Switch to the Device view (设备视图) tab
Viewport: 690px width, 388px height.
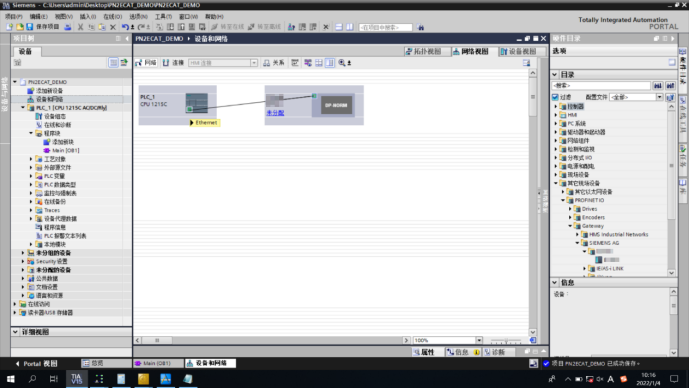(x=519, y=51)
